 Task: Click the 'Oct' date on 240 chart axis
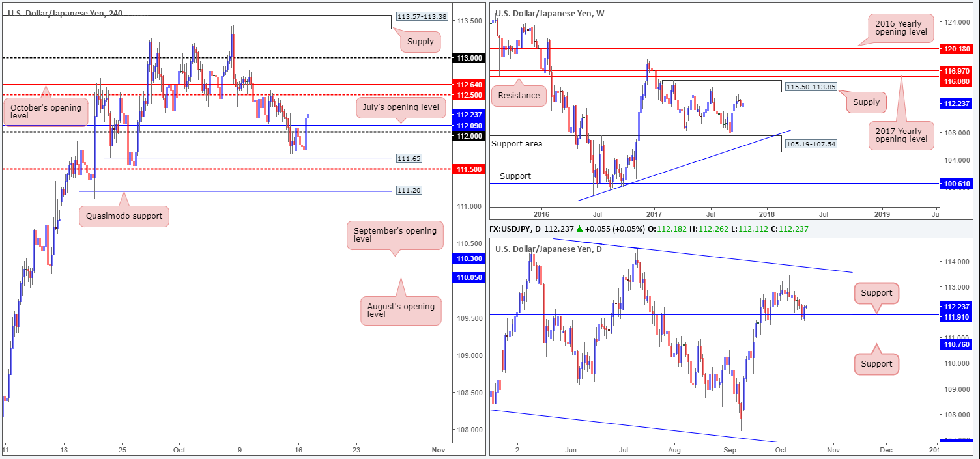(x=180, y=450)
